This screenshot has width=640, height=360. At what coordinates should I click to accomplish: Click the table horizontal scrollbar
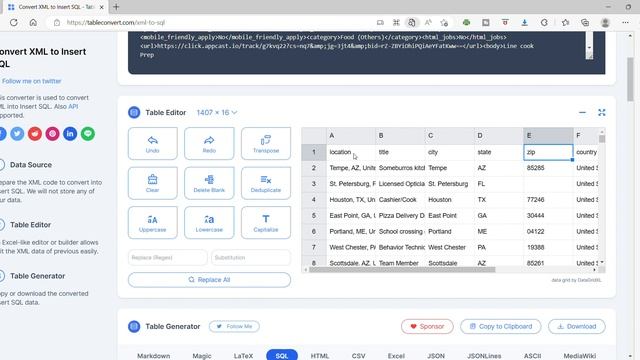click(x=402, y=270)
